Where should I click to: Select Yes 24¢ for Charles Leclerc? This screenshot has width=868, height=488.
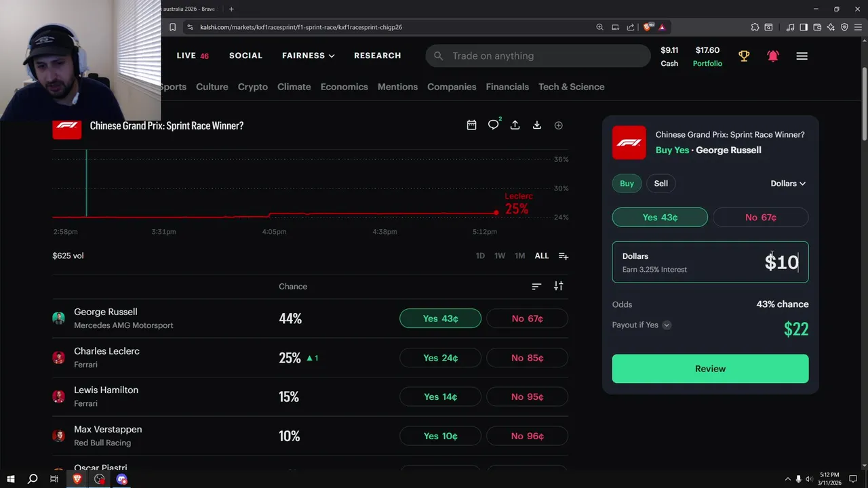coord(440,358)
